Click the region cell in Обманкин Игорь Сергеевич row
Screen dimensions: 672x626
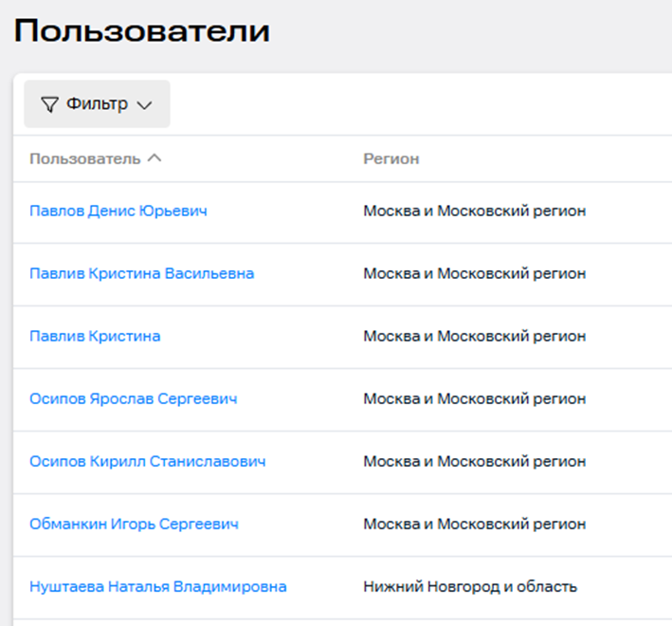[475, 524]
